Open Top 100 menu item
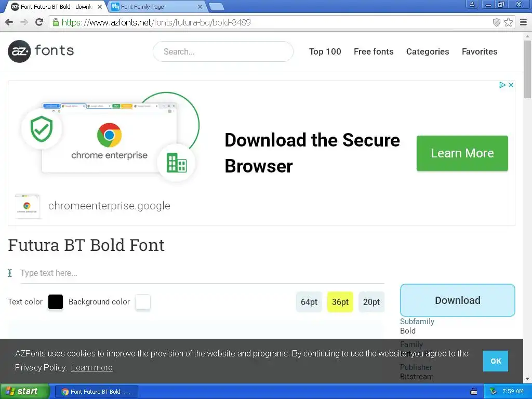 pyautogui.click(x=325, y=51)
